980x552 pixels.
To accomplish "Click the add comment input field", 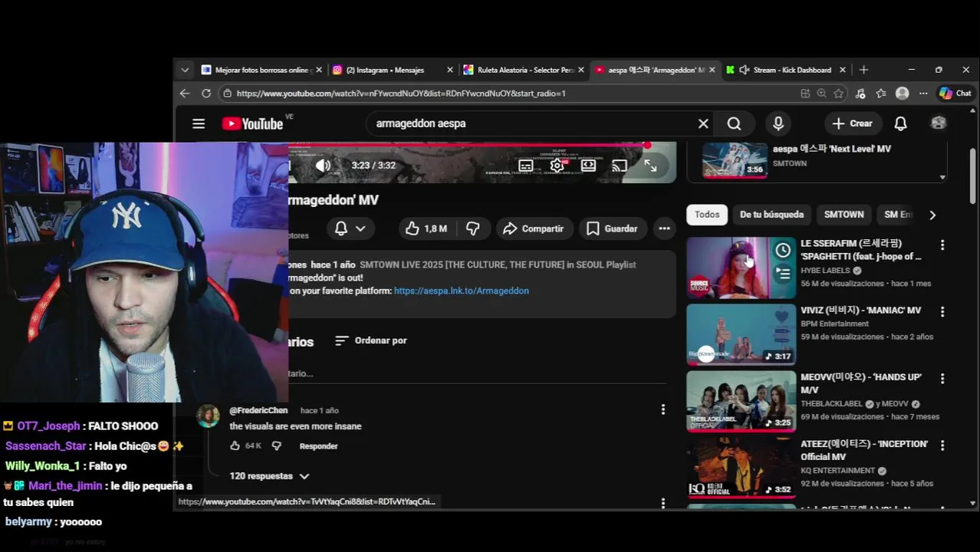I will tap(477, 374).
